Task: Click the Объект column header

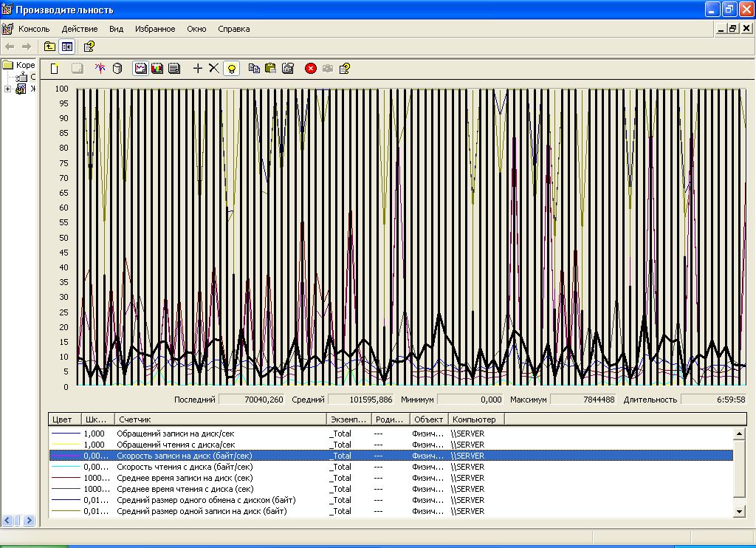Action: tap(427, 419)
